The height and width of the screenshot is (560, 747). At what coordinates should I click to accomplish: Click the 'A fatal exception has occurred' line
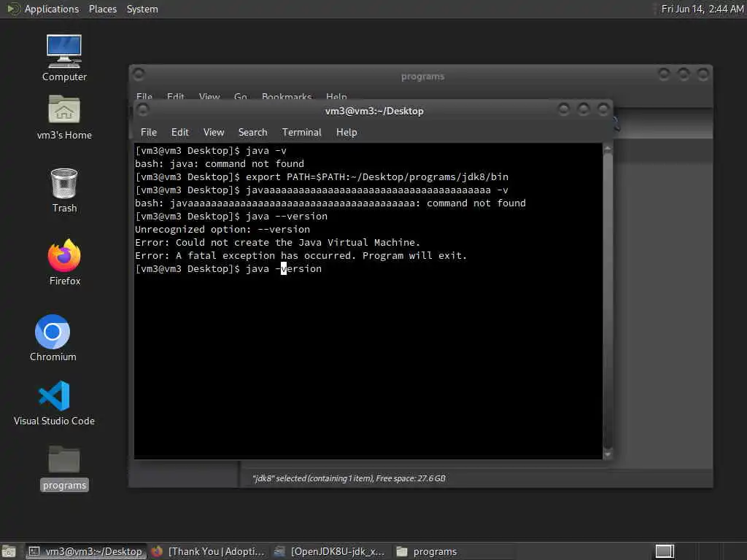click(x=301, y=255)
